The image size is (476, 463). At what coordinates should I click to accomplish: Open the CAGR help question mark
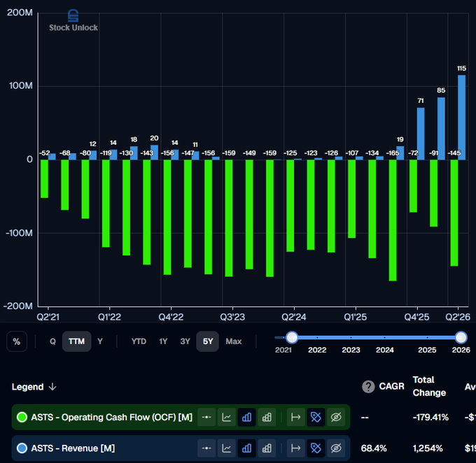[x=368, y=387]
